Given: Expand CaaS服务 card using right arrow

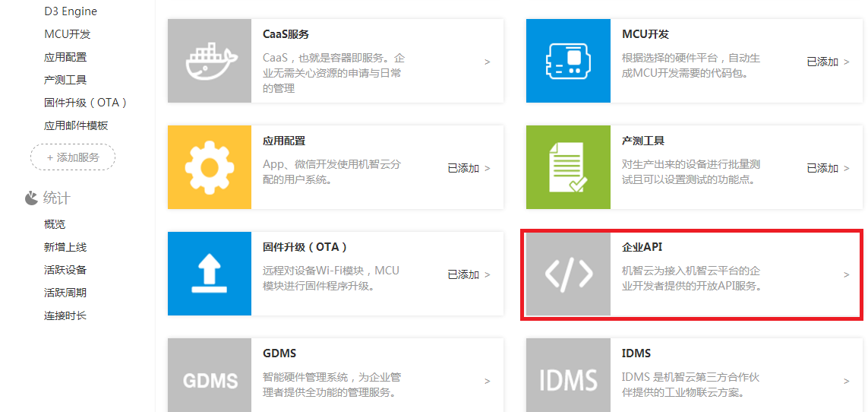Looking at the screenshot, I should click(x=488, y=62).
